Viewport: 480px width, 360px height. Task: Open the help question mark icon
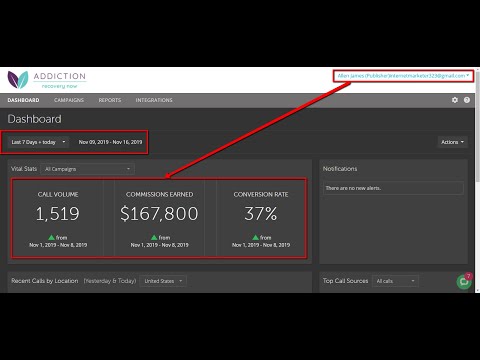[x=467, y=100]
